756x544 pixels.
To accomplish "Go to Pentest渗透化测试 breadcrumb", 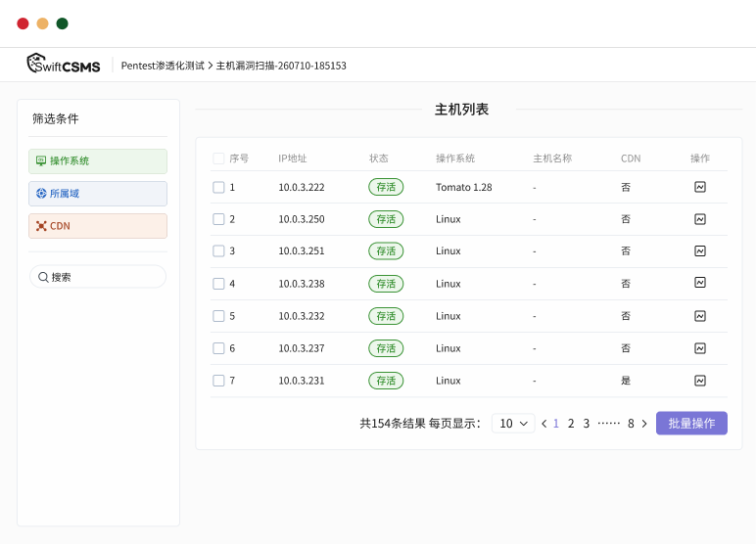I will point(163,66).
